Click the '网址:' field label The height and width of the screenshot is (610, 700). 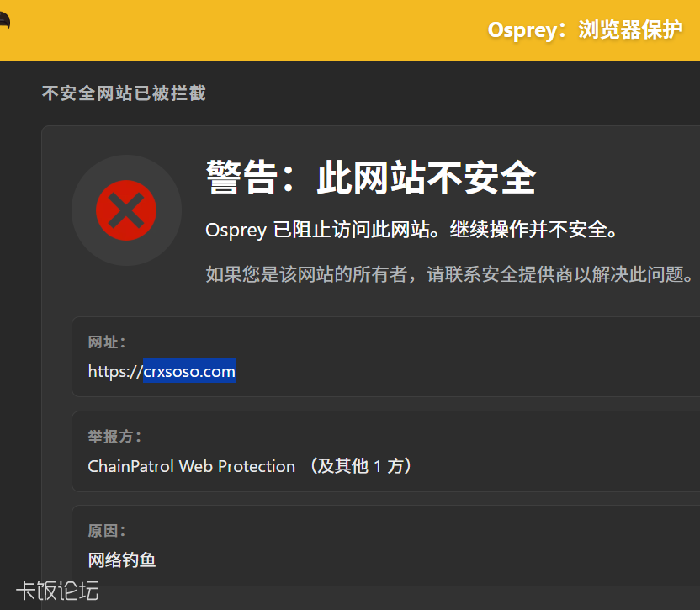[107, 342]
